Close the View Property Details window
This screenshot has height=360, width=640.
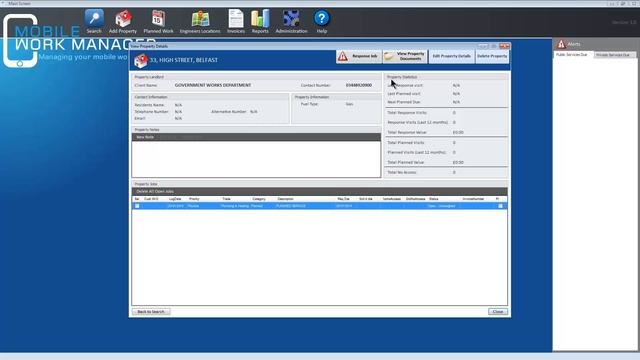click(x=504, y=46)
